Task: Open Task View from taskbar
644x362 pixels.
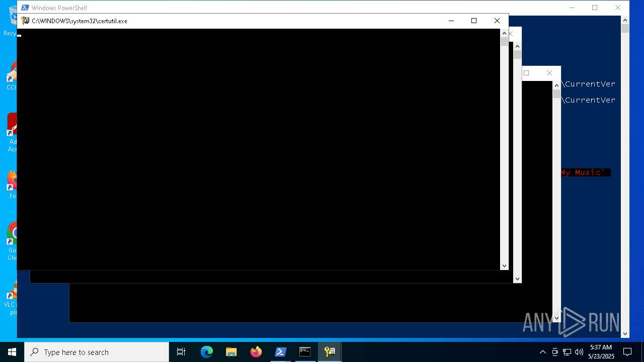Action: coord(181,352)
